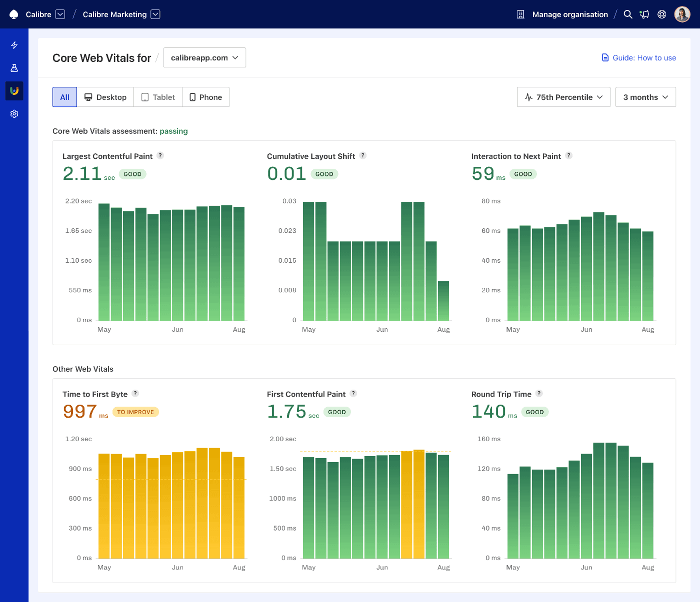Click the Calibre logo in top-left corner
The width and height of the screenshot is (700, 602).
14,14
